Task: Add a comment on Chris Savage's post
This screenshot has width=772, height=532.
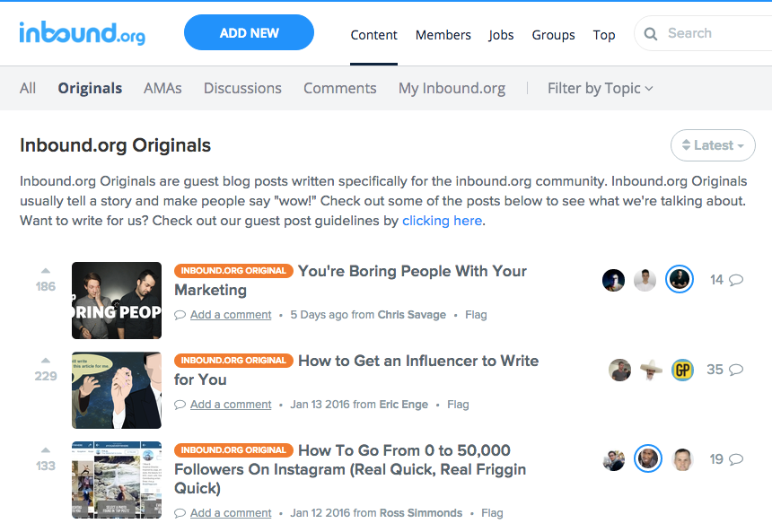Action: (231, 315)
